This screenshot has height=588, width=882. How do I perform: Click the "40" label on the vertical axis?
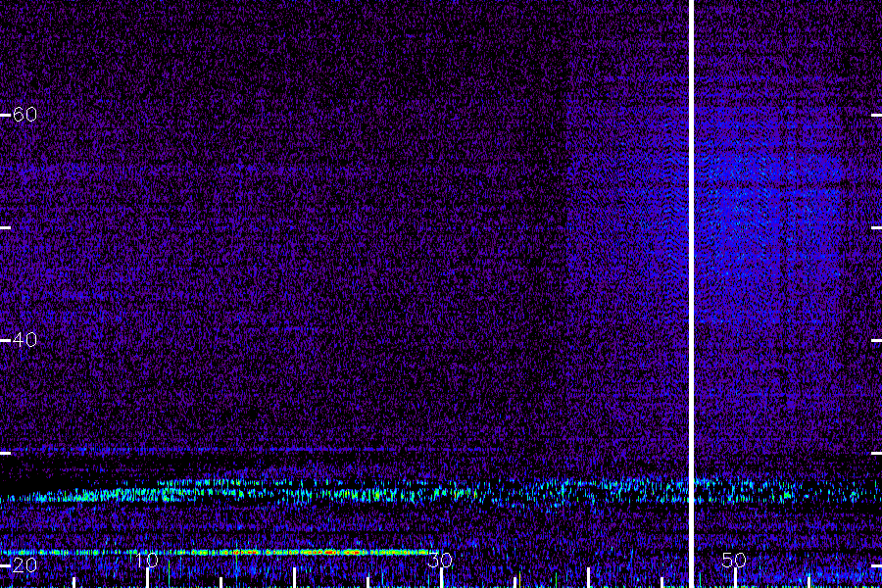point(24,340)
